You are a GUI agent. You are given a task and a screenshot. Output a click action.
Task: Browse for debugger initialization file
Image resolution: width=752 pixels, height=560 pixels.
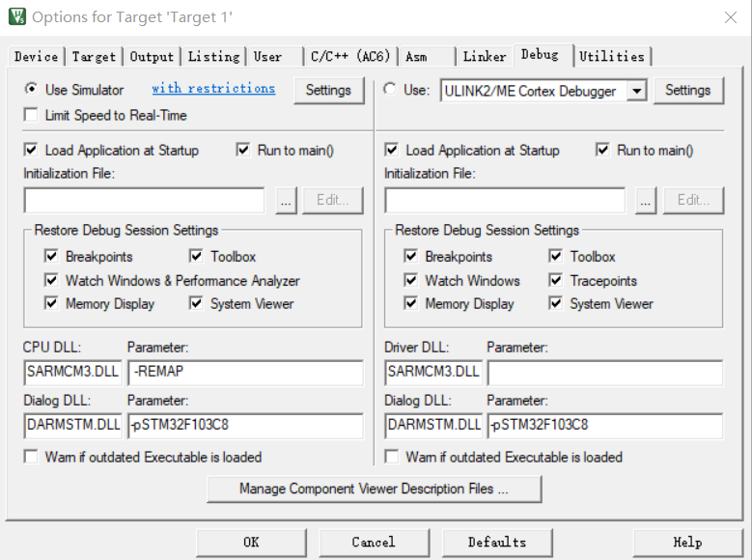[646, 201]
